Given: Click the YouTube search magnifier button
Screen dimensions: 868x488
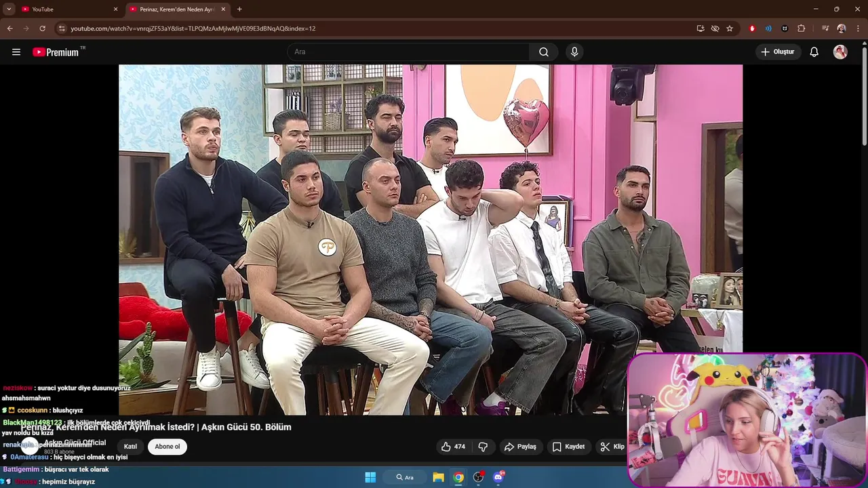Looking at the screenshot, I should 544,52.
